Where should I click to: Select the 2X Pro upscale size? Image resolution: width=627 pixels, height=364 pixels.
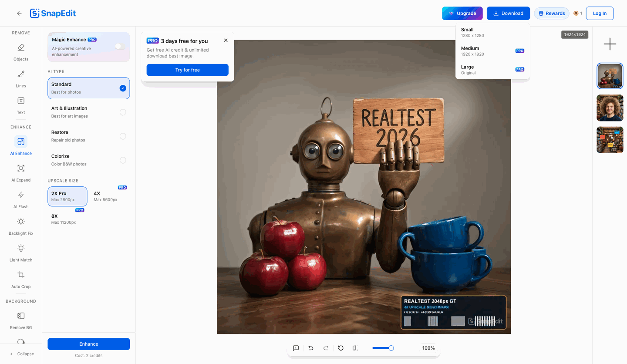(x=67, y=196)
